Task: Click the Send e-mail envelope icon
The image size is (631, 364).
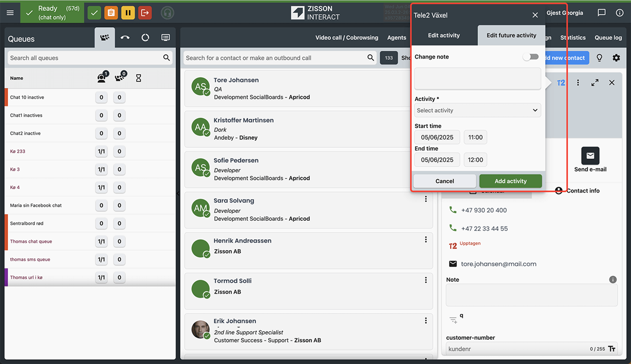Action: pos(590,156)
